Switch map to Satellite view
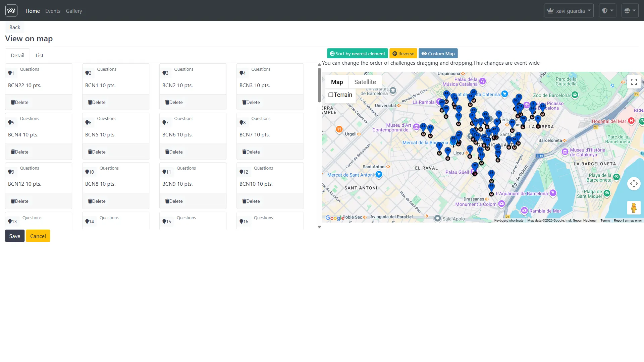 (365, 82)
